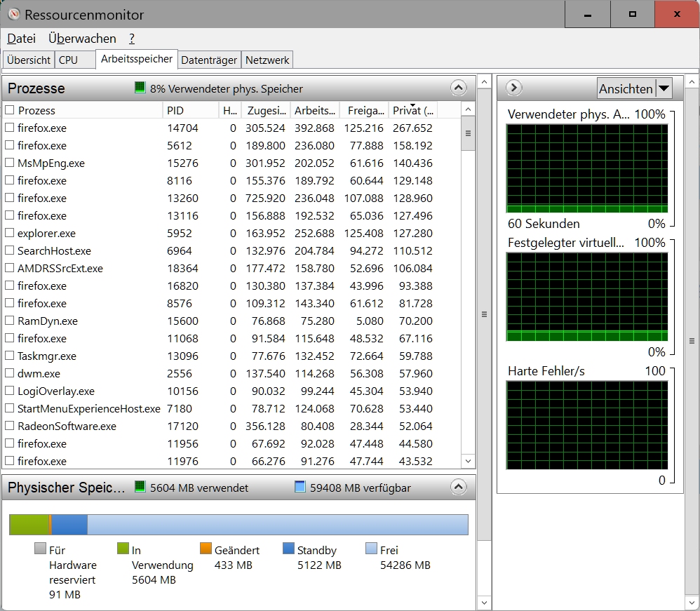Sort by the Freiga... column header

click(x=364, y=110)
